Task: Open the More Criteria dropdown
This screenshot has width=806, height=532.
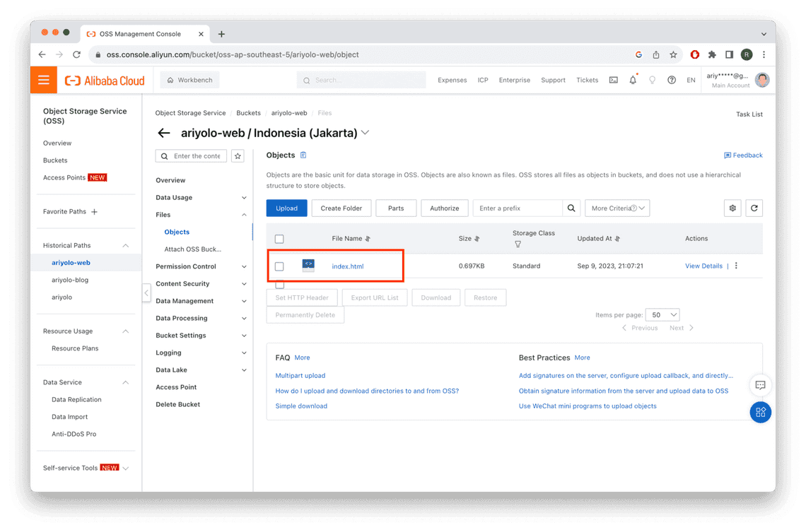Action: click(x=617, y=208)
